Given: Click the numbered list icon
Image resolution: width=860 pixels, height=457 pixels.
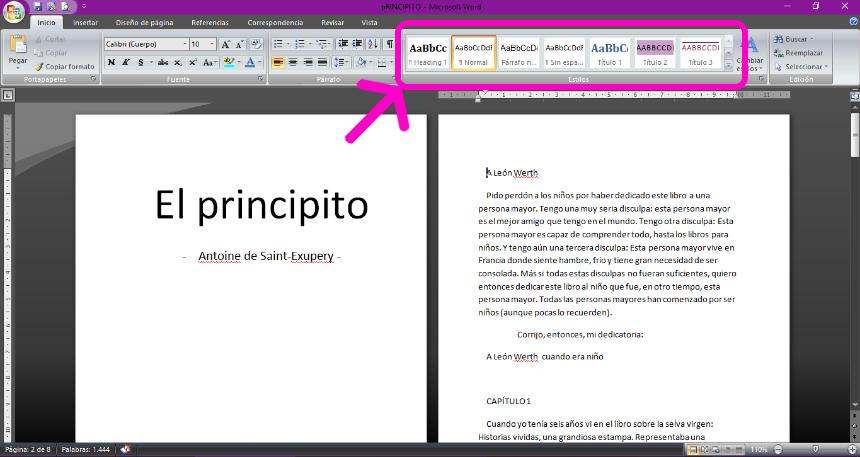Looking at the screenshot, I should click(x=299, y=44).
